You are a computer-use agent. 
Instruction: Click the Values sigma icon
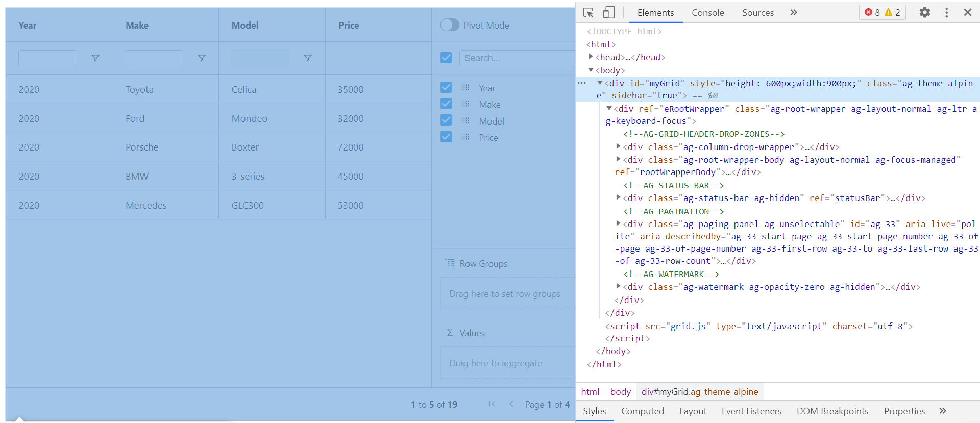point(450,333)
